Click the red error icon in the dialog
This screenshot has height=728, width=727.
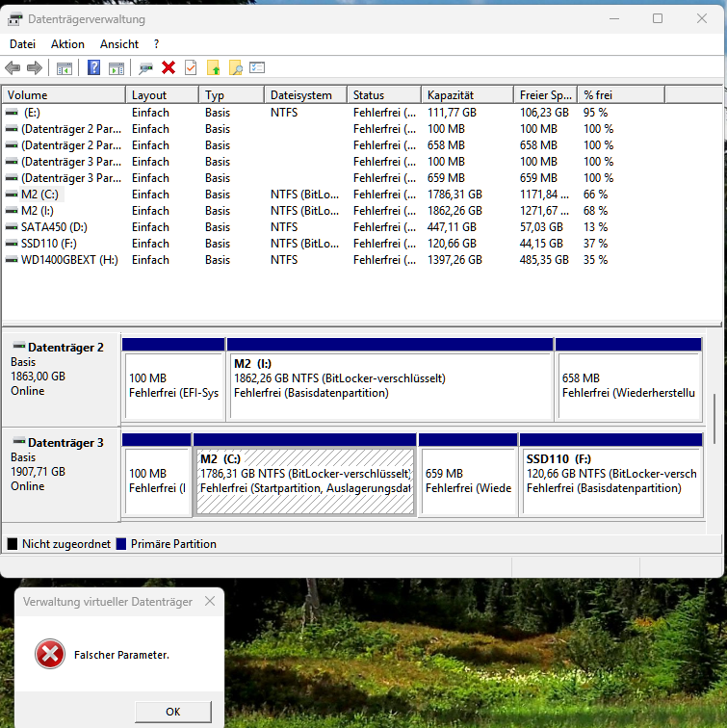pos(50,654)
